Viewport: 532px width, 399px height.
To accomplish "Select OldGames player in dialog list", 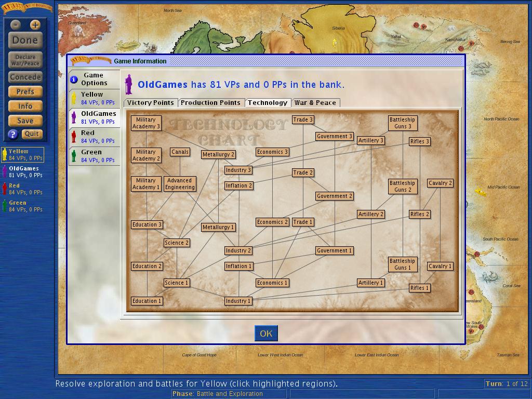I will click(95, 118).
